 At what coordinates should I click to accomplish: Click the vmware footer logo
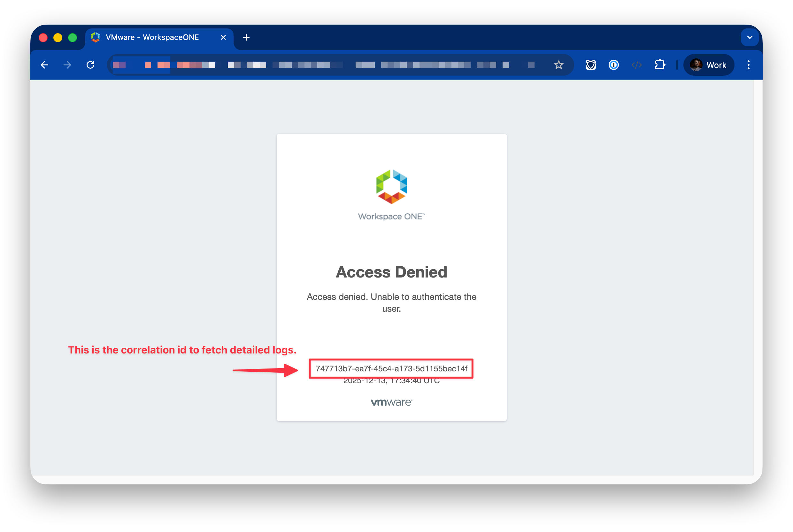(391, 402)
